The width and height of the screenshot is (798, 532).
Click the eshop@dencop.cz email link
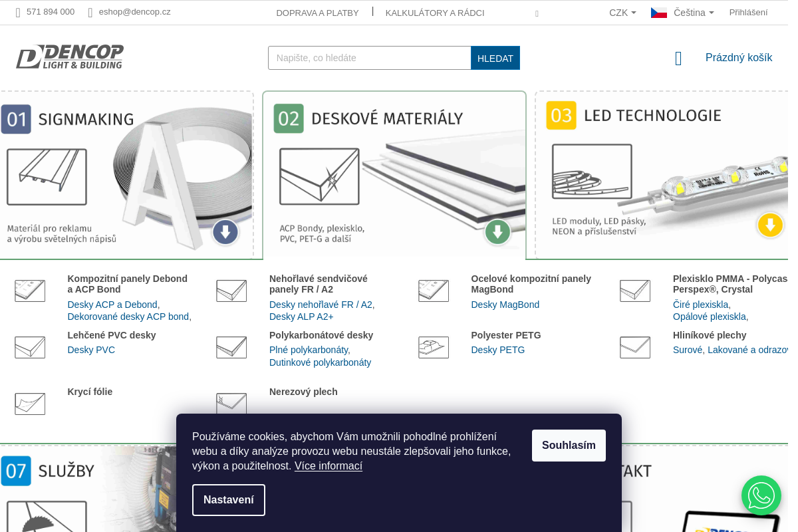[x=135, y=12]
